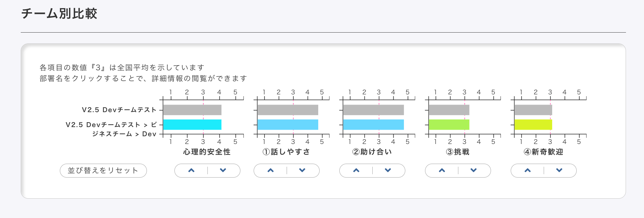Click the チーム別比較 heading
This screenshot has width=644, height=218.
coord(59,14)
